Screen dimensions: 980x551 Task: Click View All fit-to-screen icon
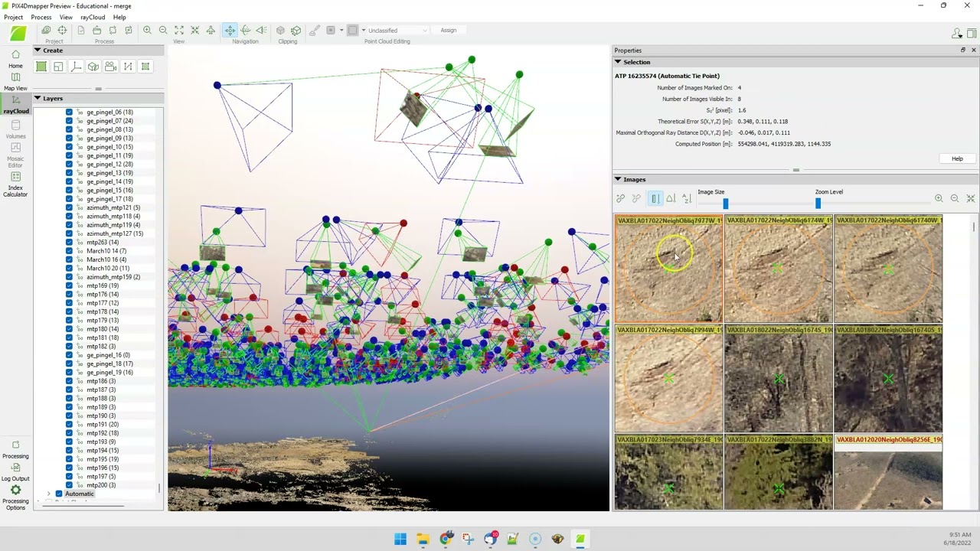point(179,30)
